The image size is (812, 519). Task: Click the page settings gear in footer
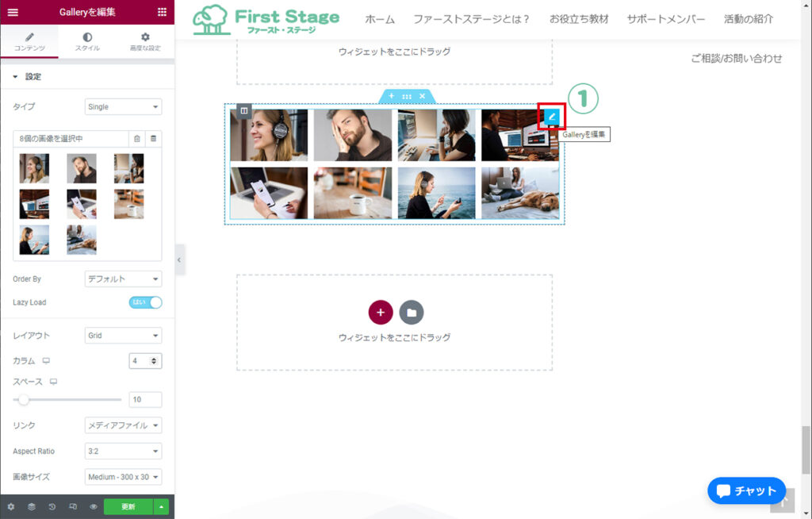(11, 506)
